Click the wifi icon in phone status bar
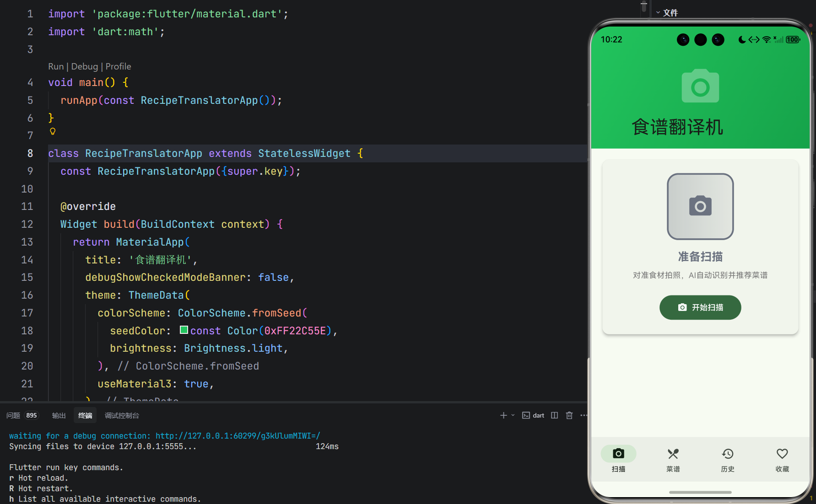Screen dimensions: 816x504 click(x=767, y=40)
